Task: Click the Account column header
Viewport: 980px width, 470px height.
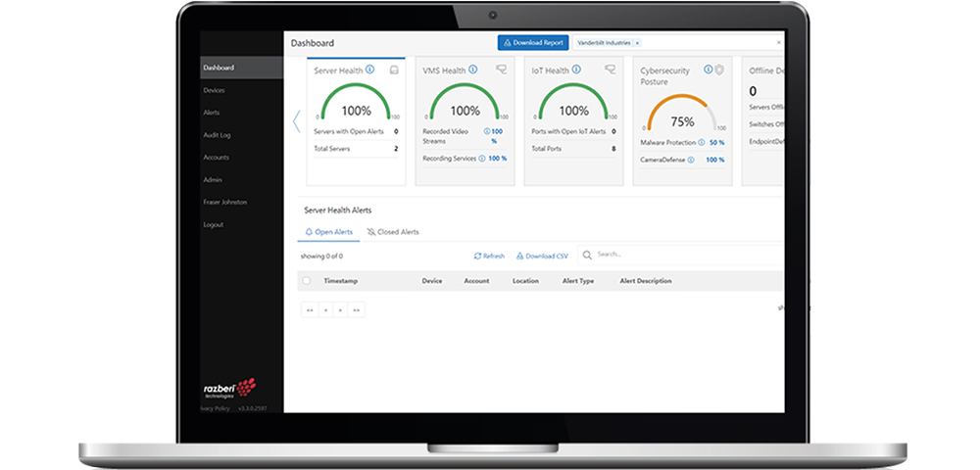Action: click(476, 281)
